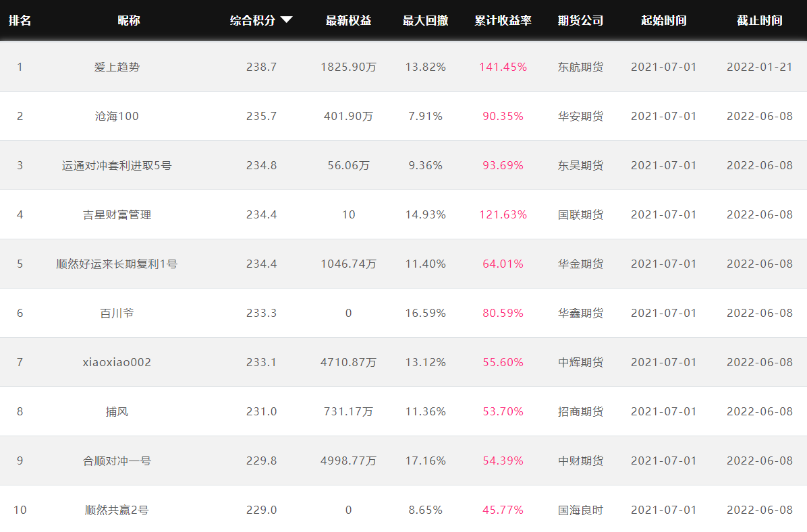Open nickname 沧海100

pyautogui.click(x=117, y=116)
